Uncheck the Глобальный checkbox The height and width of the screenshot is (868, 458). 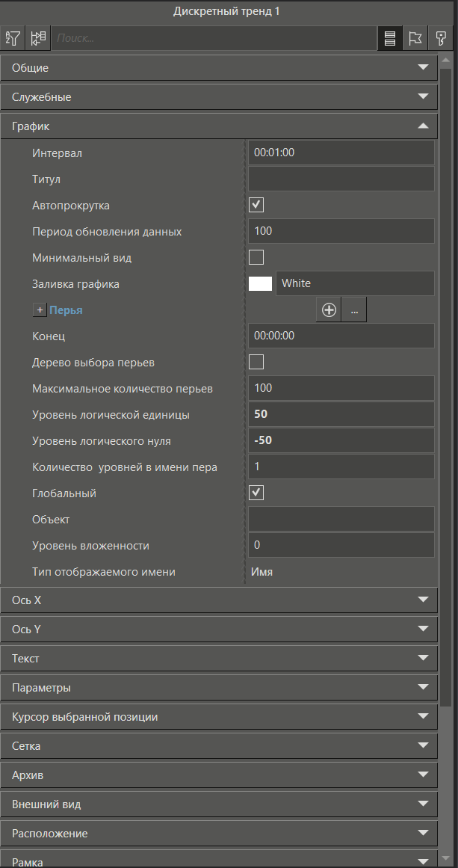[x=256, y=493]
